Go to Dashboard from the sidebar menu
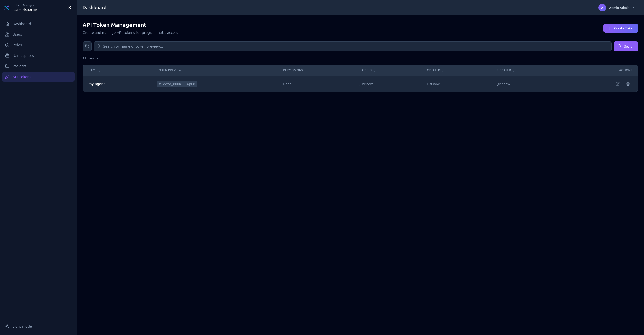Image resolution: width=644 pixels, height=335 pixels. [22, 24]
